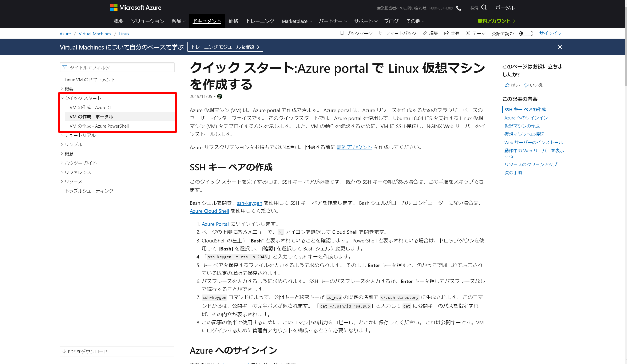
Task: Click the トレーニング モジュールを確認 button
Action: 225,47
